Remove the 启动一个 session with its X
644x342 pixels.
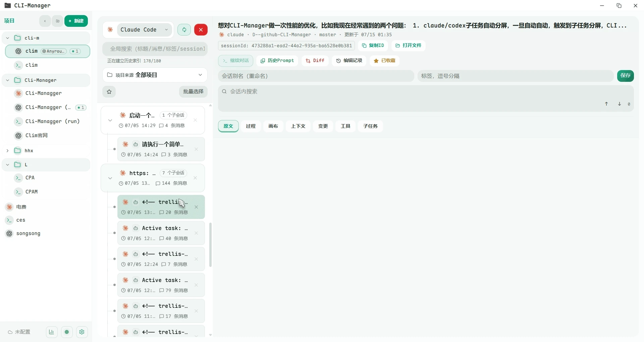coord(195,120)
